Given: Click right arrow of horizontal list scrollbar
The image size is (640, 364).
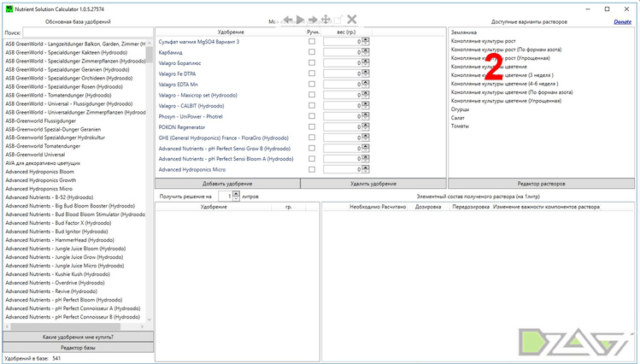Looking at the screenshot, I should [x=142, y=326].
